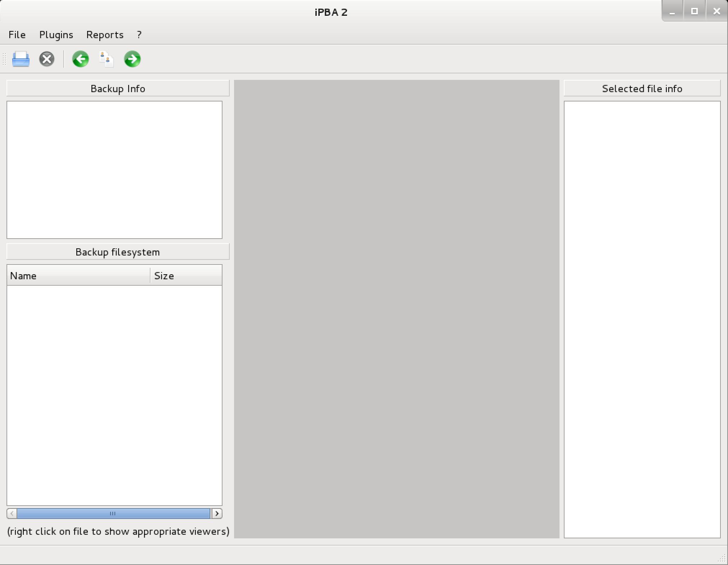Click the window resize grip corner

tap(722, 558)
